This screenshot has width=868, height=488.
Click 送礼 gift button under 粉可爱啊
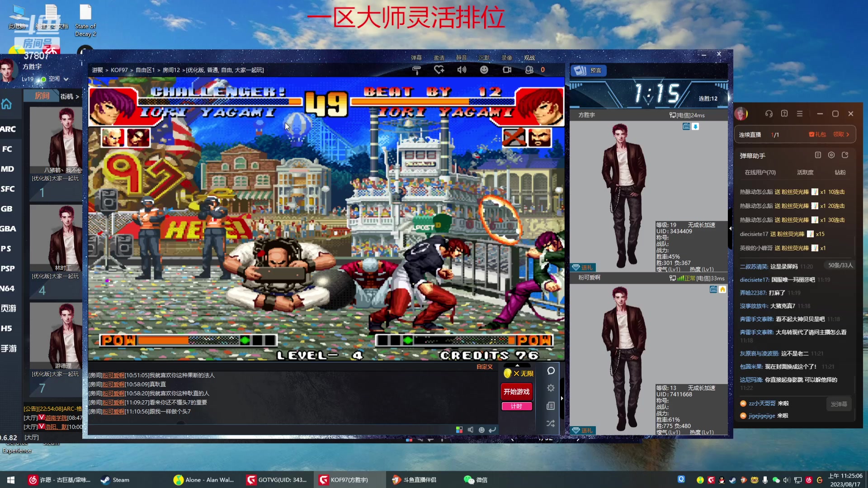pos(583,431)
